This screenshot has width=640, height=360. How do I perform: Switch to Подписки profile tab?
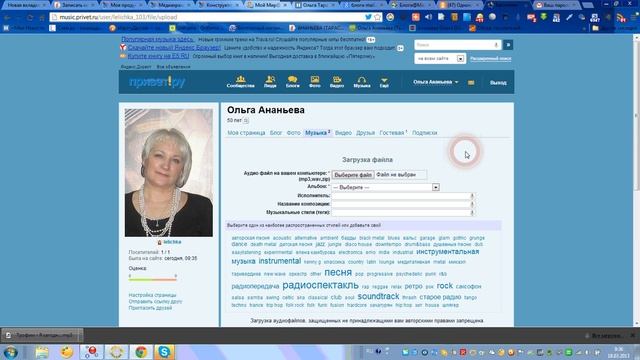pyautogui.click(x=424, y=133)
